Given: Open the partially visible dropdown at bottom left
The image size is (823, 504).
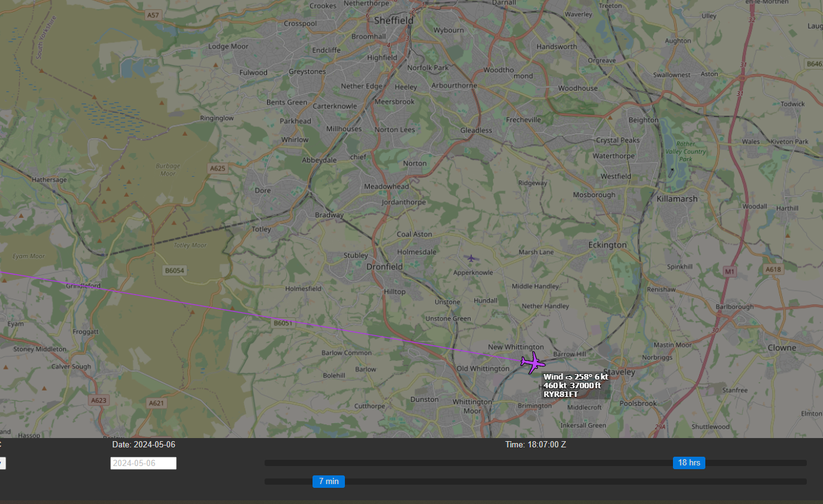Looking at the screenshot, I should 2,463.
